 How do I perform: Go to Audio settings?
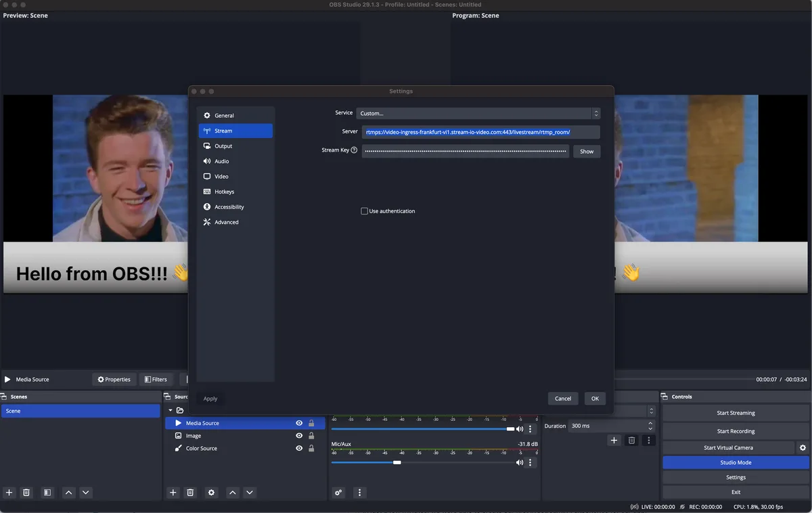[236, 161]
